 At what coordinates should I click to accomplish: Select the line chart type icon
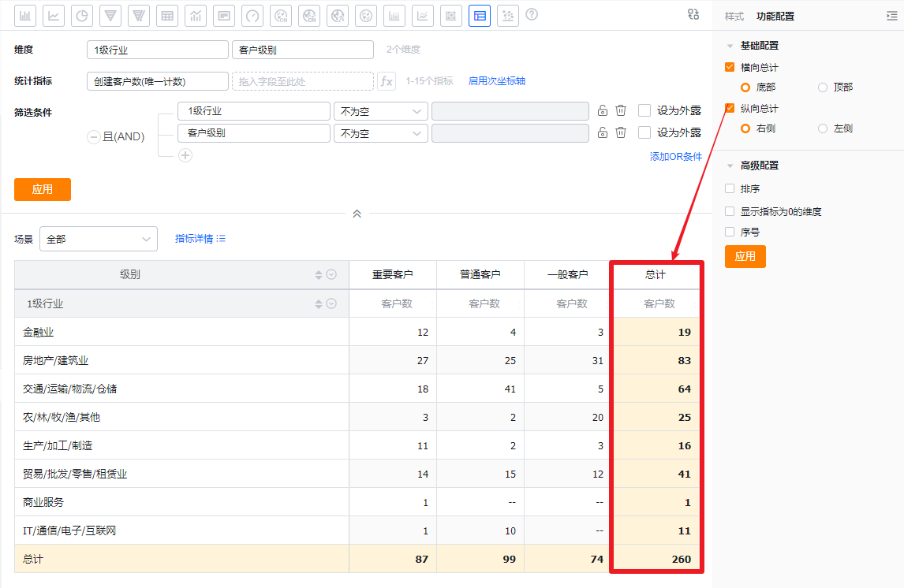point(54,15)
